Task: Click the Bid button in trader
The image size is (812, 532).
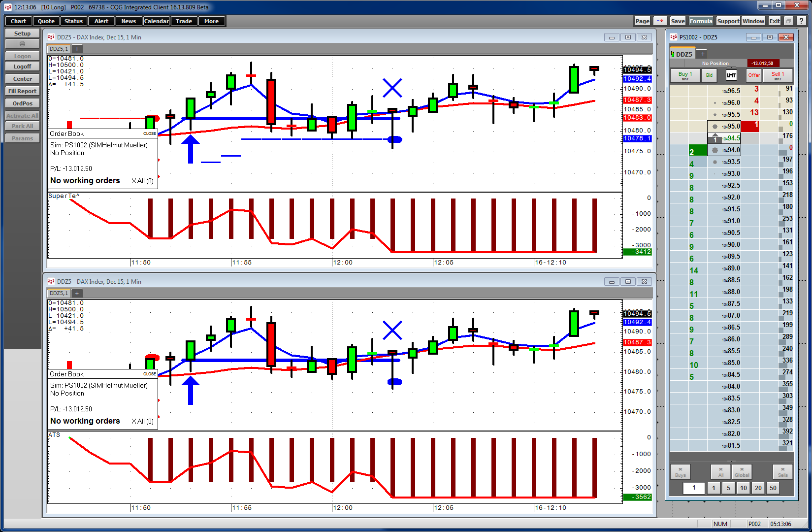Action: click(x=709, y=75)
